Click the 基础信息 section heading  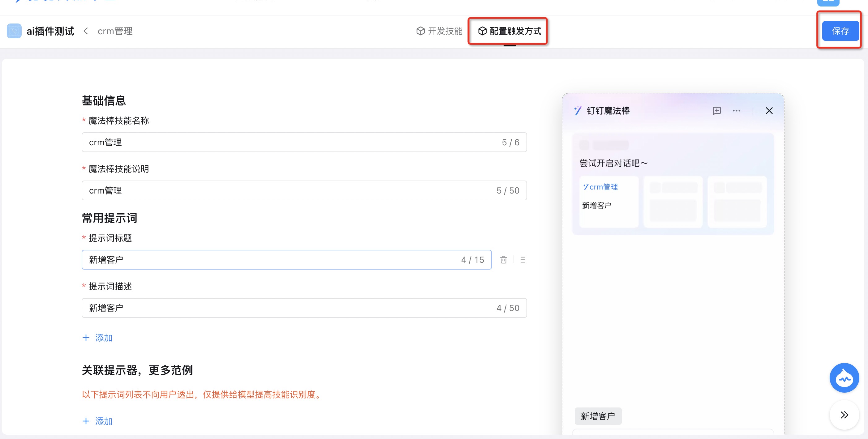pos(104,100)
